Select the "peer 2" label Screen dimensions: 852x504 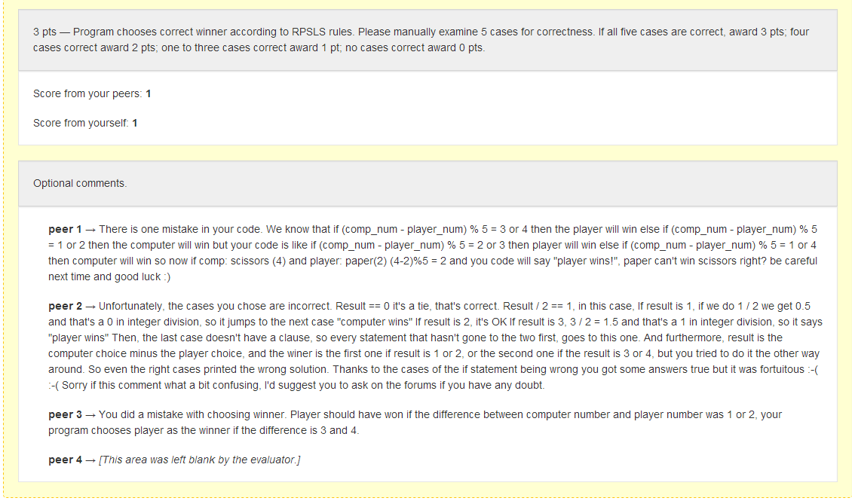65,307
